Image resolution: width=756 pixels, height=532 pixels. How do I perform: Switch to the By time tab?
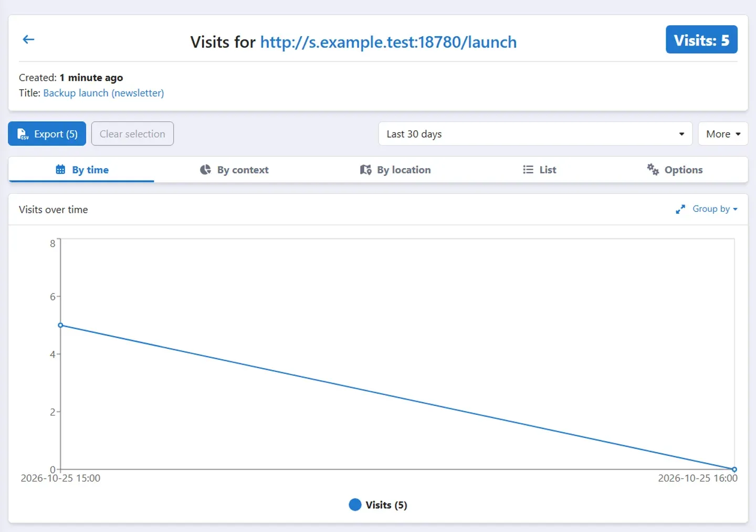[81, 170]
